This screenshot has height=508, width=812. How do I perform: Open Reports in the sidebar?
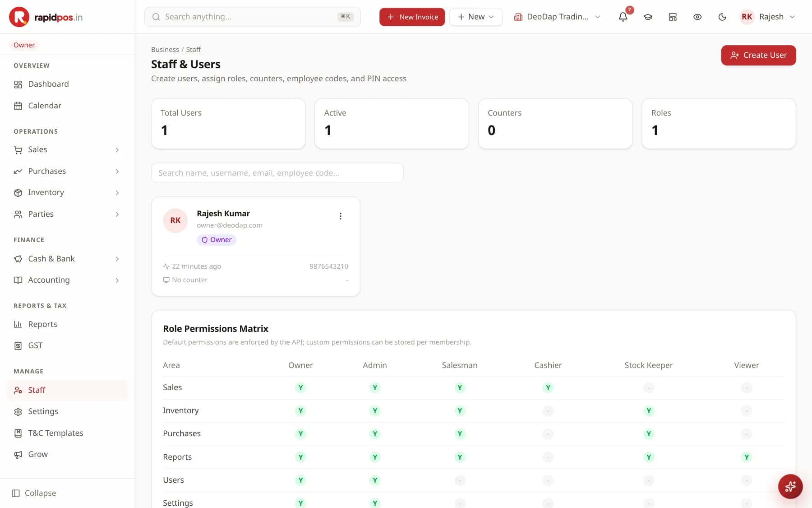point(68,324)
